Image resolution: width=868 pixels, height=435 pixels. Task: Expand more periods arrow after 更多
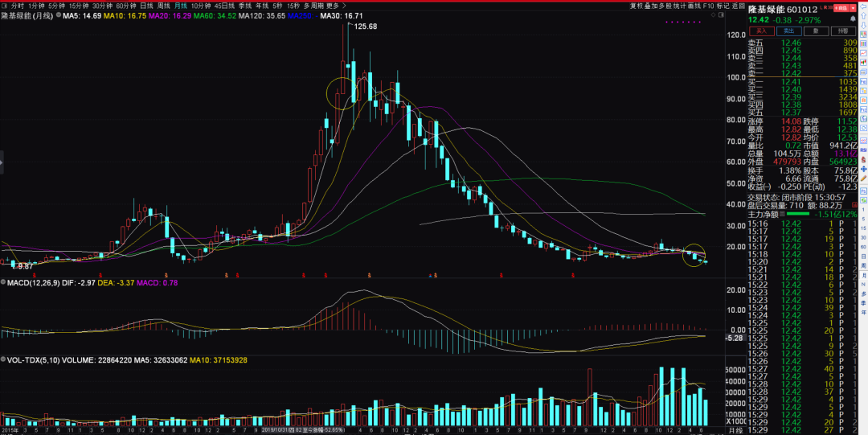click(x=344, y=6)
